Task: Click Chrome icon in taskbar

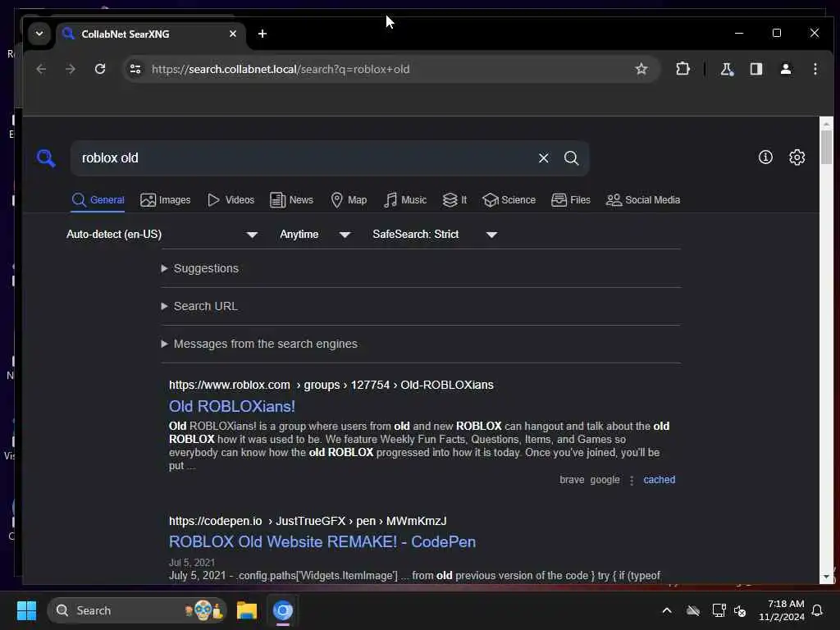Action: click(x=283, y=610)
